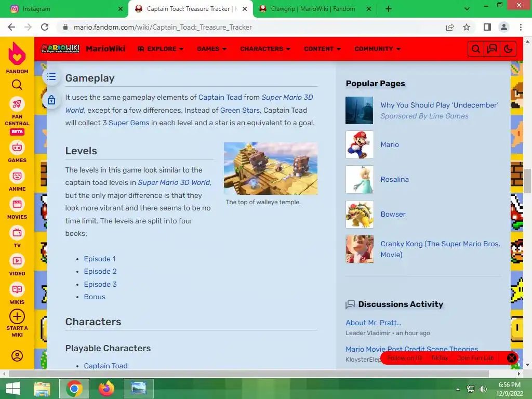Click the Cranky Kong thumbnail image

tap(360, 249)
